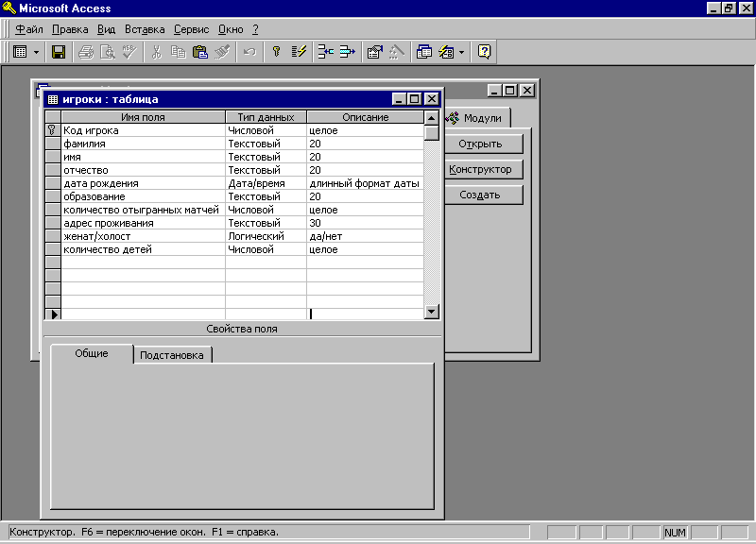Show the Database Window icon
756x544 pixels.
click(423, 52)
